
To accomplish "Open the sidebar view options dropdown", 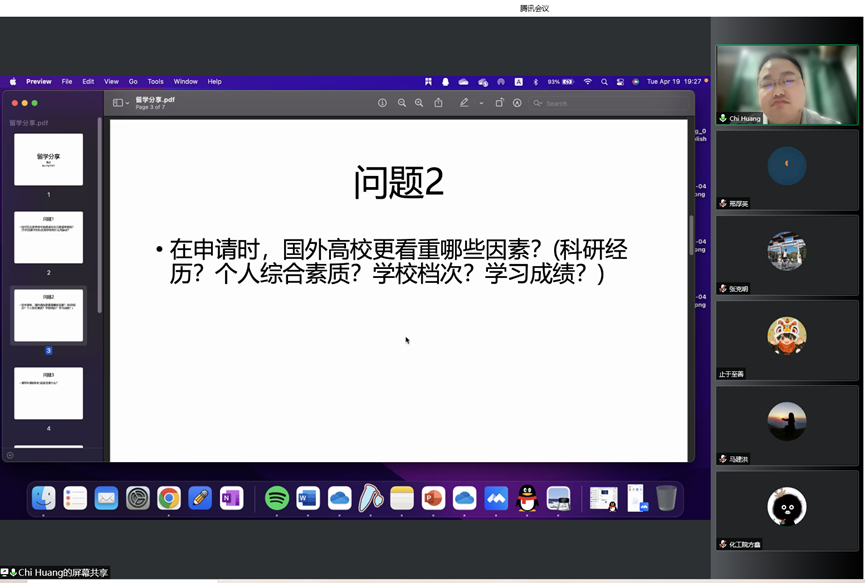I will coord(121,103).
